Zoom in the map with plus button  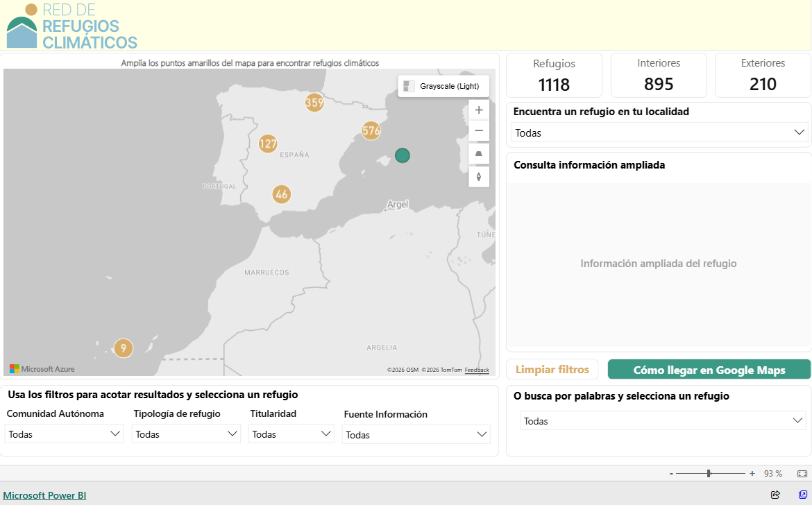pyautogui.click(x=479, y=110)
